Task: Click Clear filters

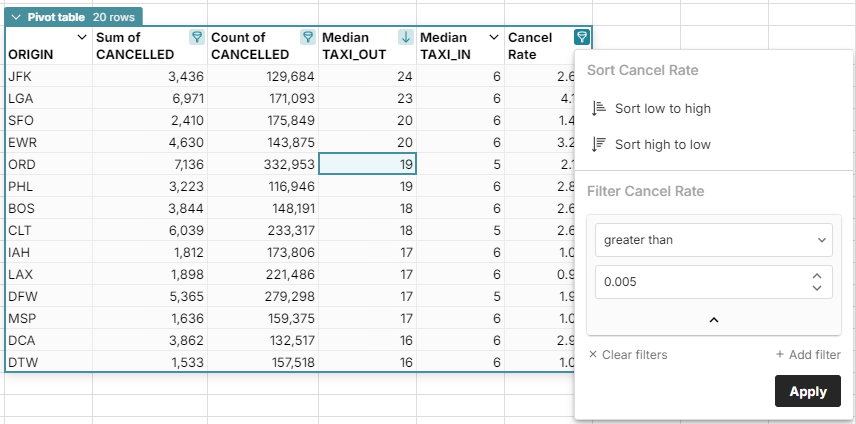Action: coord(627,355)
